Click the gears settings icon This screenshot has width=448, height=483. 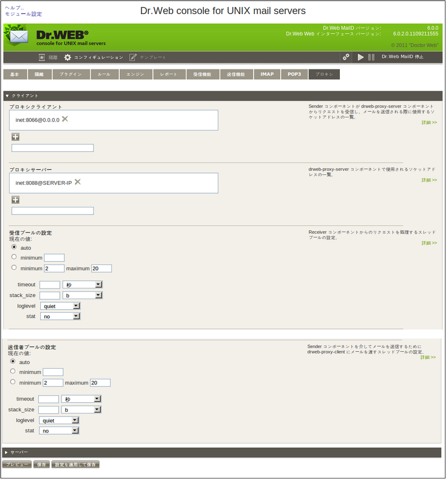click(x=347, y=57)
